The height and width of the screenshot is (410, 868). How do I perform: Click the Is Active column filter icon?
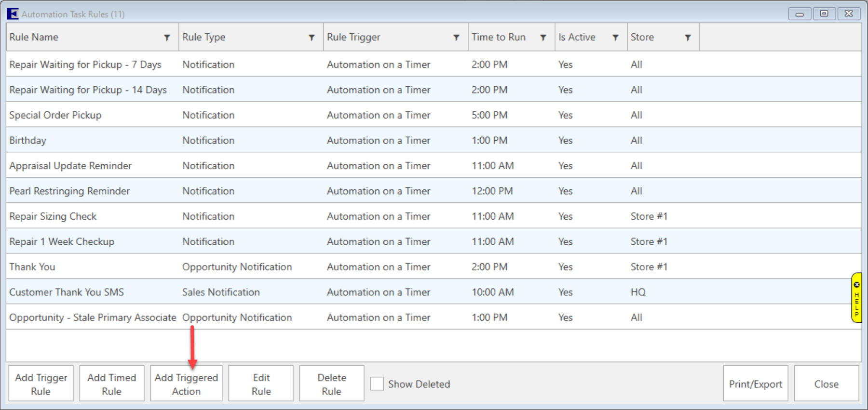click(615, 38)
